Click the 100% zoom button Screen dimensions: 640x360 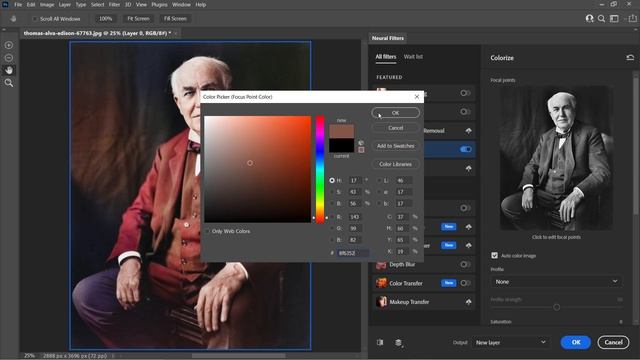click(x=105, y=19)
